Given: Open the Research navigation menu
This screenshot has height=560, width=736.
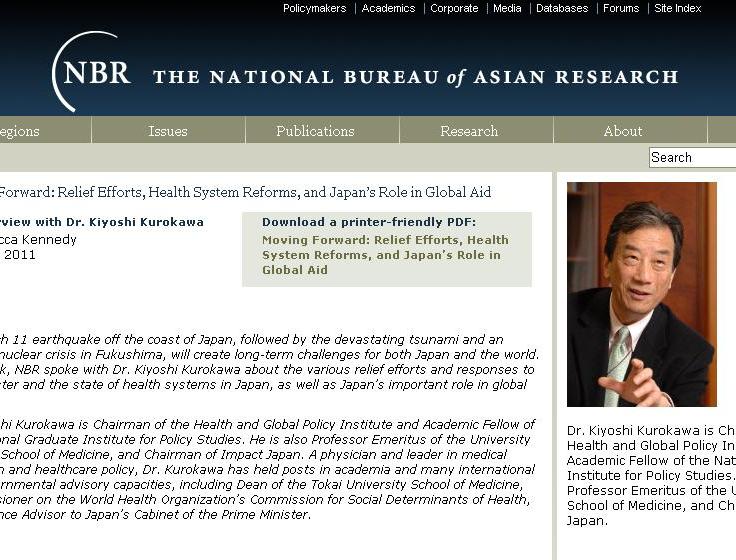Looking at the screenshot, I should (469, 131).
